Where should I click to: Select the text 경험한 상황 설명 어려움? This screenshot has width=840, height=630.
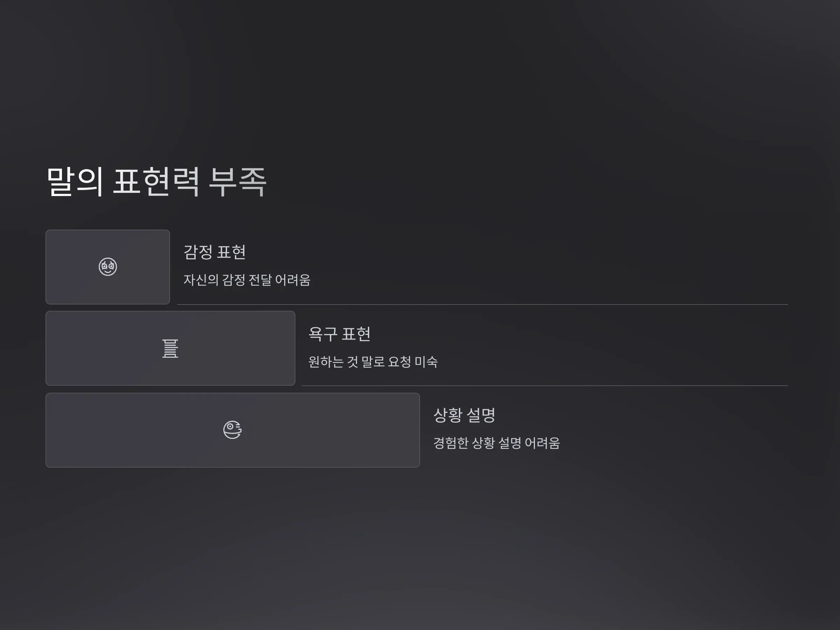coord(497,443)
